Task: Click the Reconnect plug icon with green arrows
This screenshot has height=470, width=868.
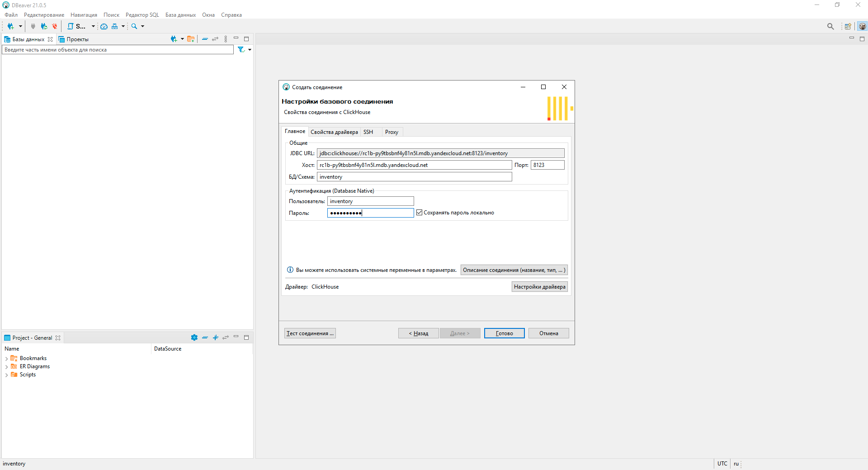Action: (44, 26)
